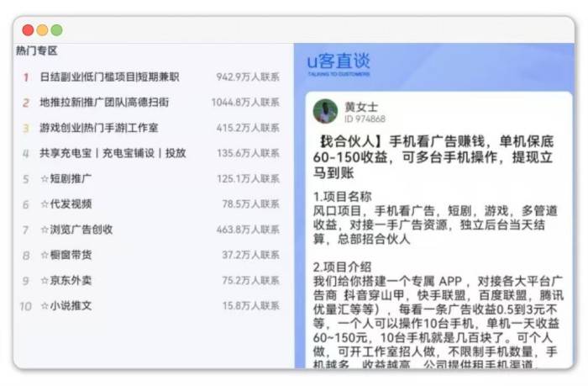The height and width of the screenshot is (386, 588).
Task: Click rank number 10 in the hot list
Action: pos(25,306)
